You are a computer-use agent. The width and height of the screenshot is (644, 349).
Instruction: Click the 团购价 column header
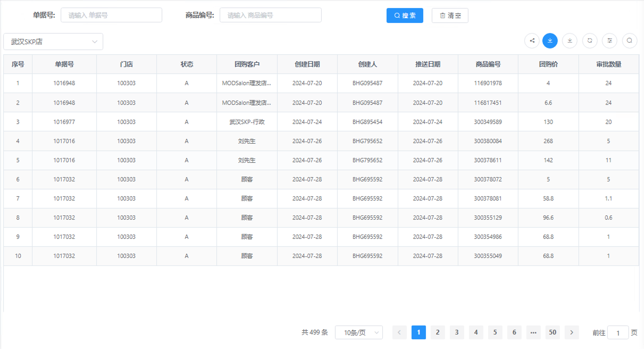pyautogui.click(x=548, y=64)
